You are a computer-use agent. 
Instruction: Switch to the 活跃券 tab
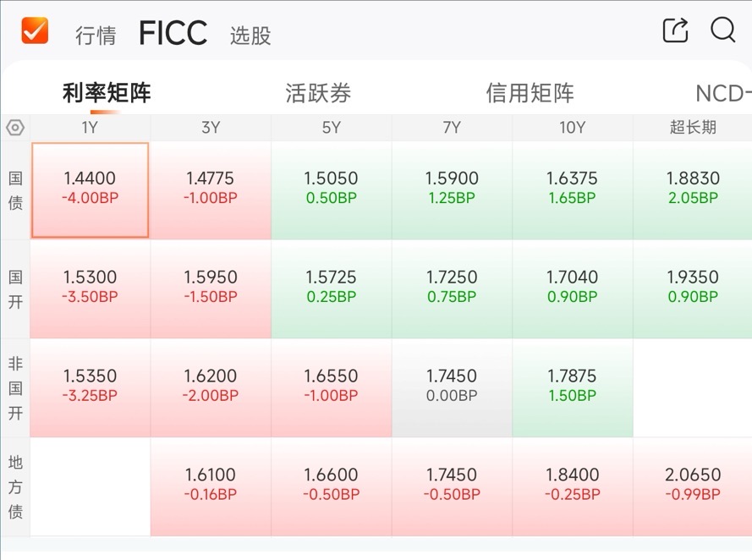tap(318, 92)
